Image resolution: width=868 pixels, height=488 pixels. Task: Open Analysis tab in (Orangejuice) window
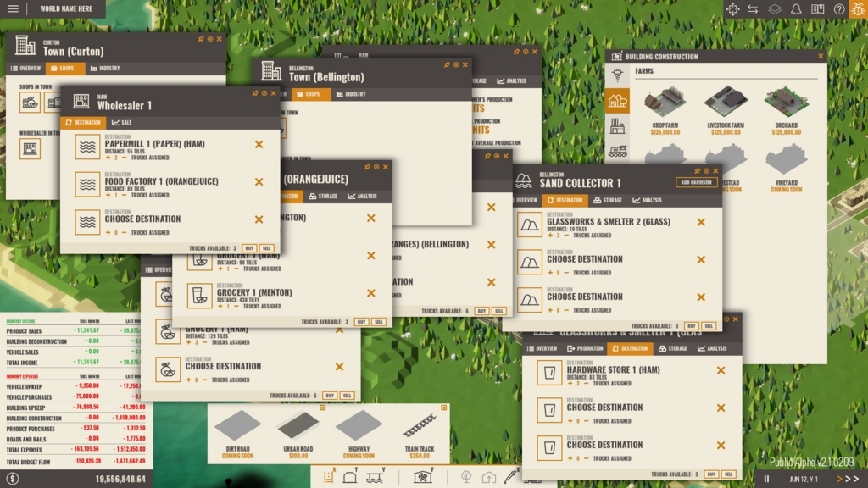[x=363, y=197]
